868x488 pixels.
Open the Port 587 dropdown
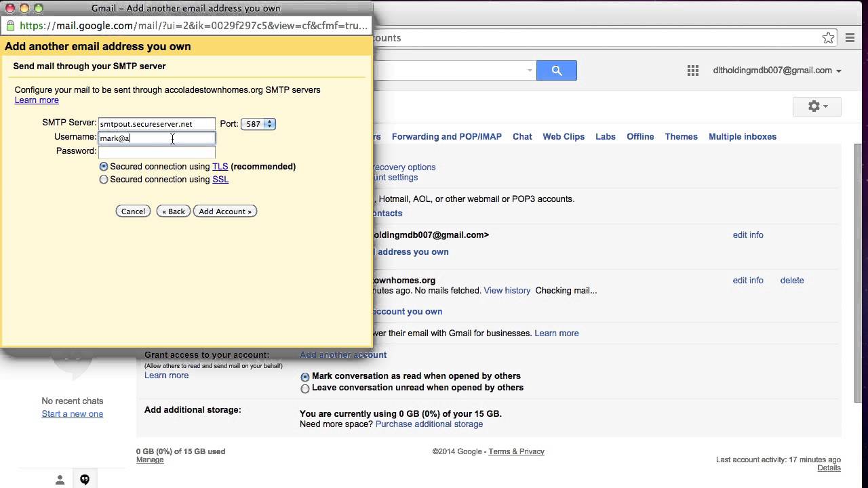click(x=258, y=124)
